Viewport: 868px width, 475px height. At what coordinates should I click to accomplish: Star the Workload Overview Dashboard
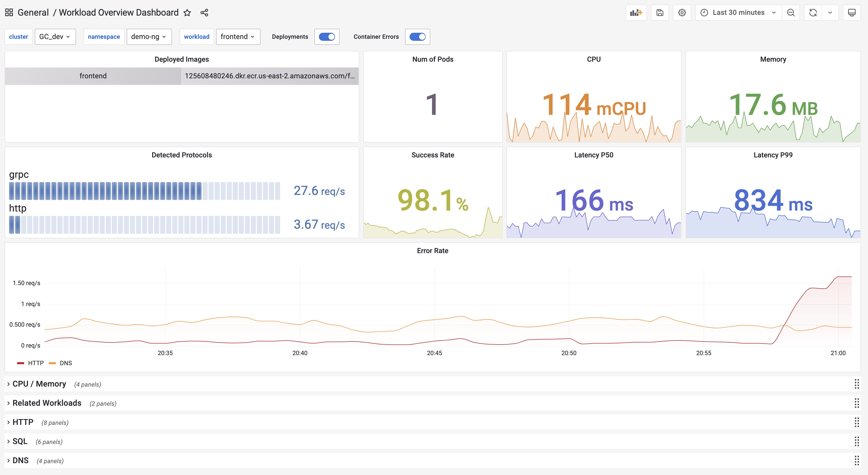pos(187,13)
